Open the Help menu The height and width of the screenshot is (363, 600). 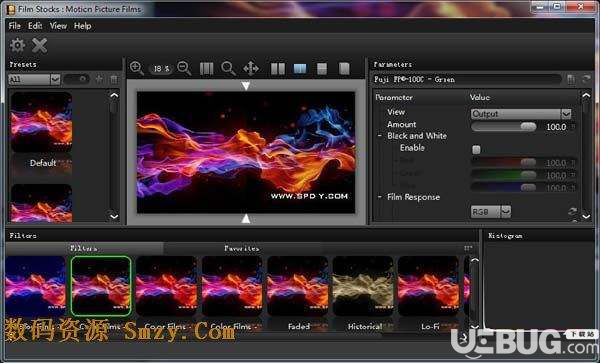[82, 26]
